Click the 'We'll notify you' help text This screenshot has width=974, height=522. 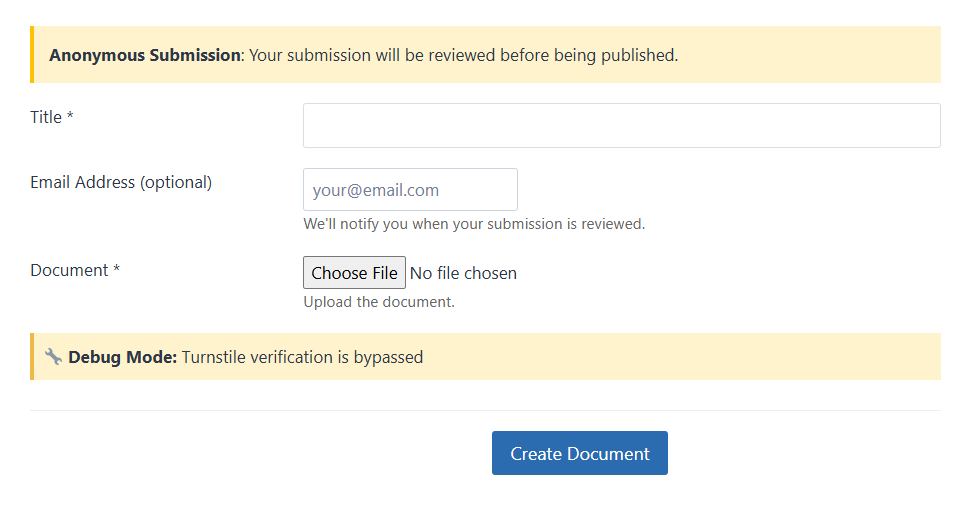click(x=474, y=224)
